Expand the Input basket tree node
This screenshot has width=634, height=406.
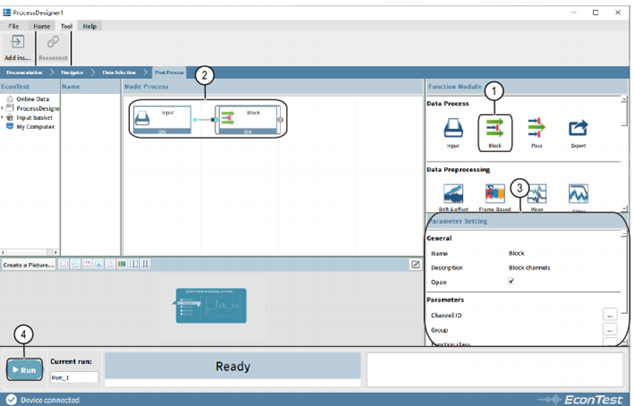pyautogui.click(x=2, y=117)
